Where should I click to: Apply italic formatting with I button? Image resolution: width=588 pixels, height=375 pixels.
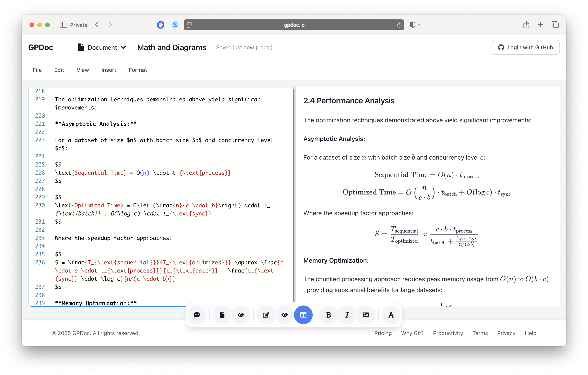click(x=347, y=315)
